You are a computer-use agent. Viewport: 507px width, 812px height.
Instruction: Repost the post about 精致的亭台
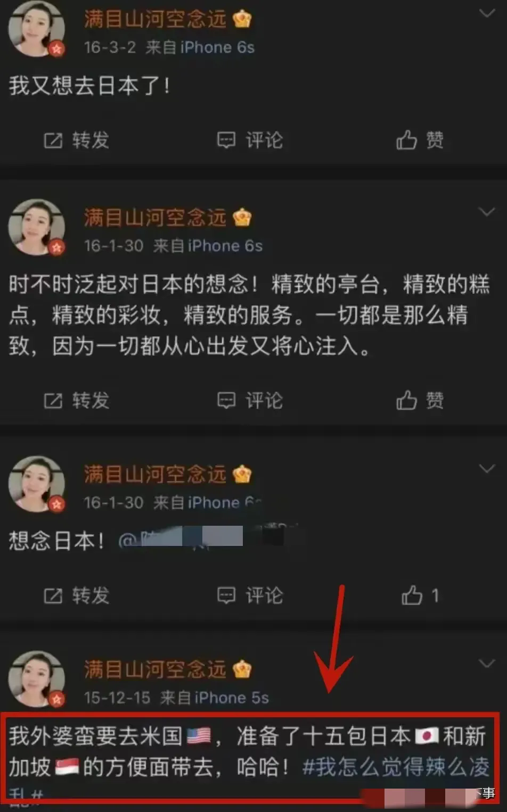coord(76,400)
